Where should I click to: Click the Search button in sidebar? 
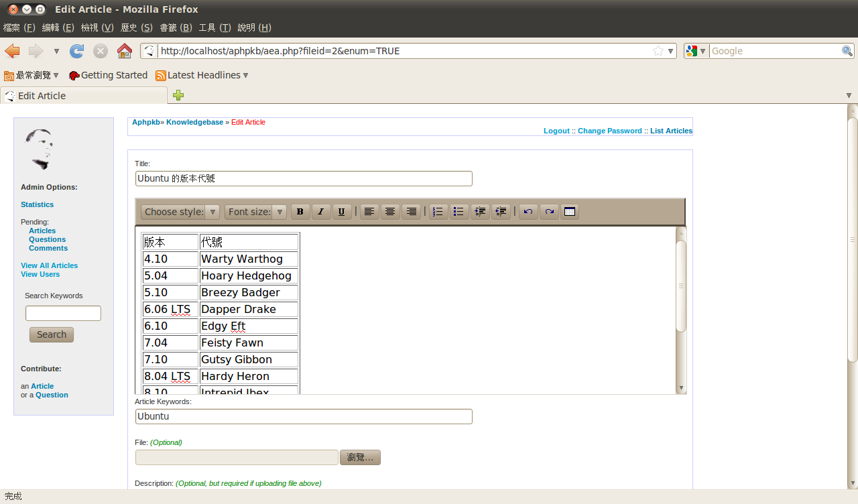52,334
